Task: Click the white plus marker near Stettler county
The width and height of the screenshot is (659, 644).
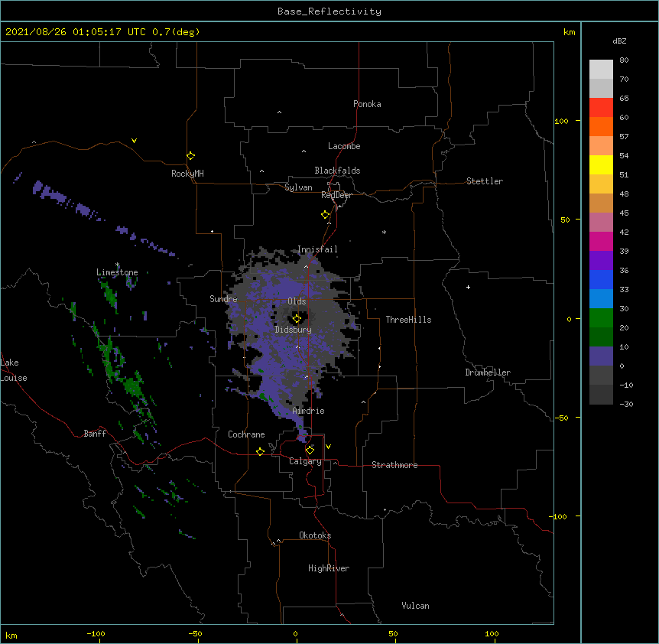Action: tap(468, 287)
